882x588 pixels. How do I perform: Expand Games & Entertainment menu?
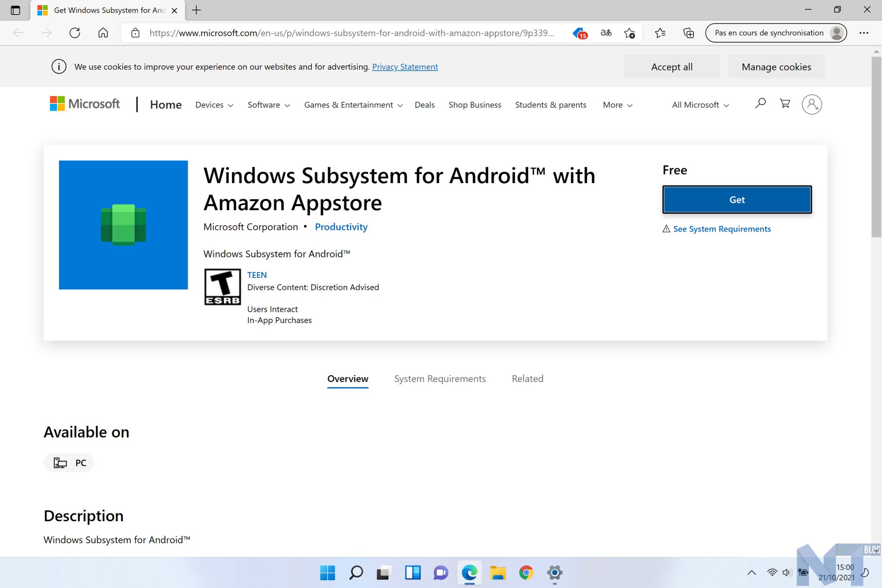click(x=353, y=105)
